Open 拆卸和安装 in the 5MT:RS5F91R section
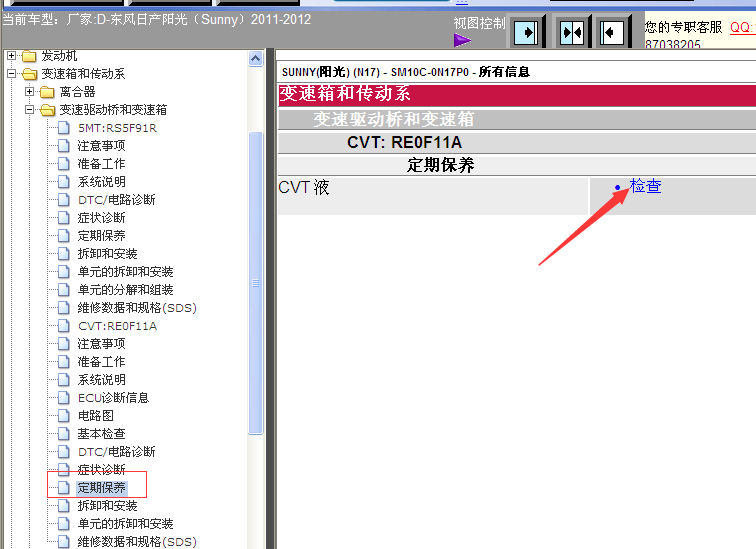756x549 pixels. coord(107,254)
